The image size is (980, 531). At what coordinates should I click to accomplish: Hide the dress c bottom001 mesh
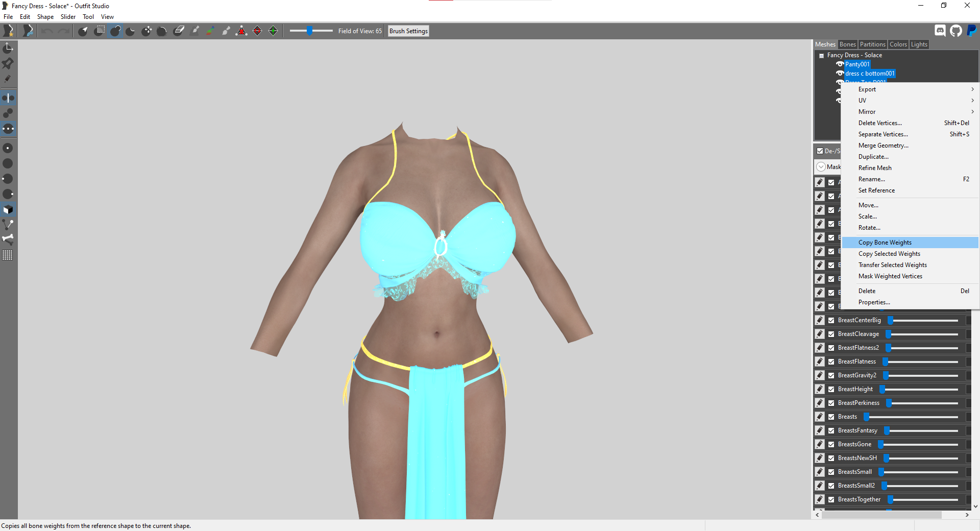840,74
